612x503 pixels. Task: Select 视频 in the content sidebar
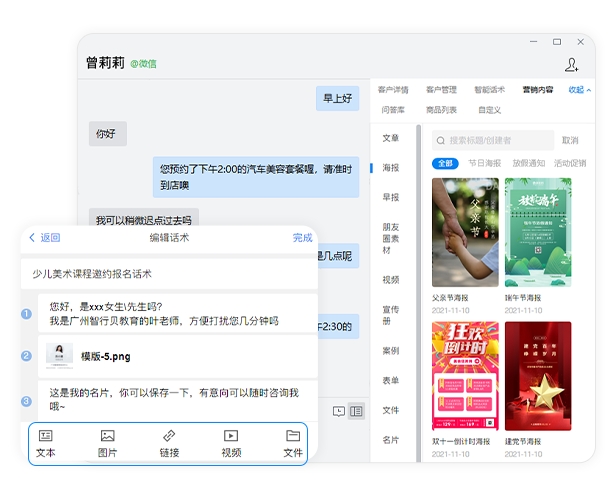391,280
